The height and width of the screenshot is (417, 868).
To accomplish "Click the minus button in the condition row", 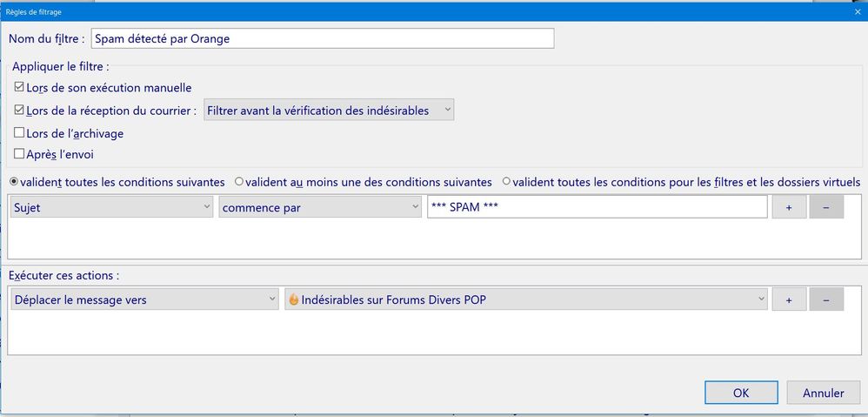I will tap(826, 207).
